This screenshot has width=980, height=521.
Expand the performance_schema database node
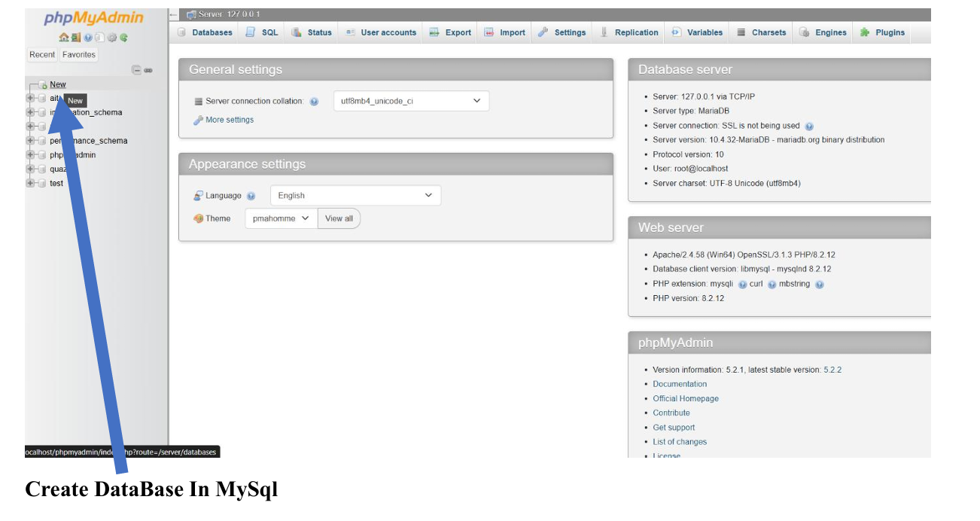coord(30,141)
